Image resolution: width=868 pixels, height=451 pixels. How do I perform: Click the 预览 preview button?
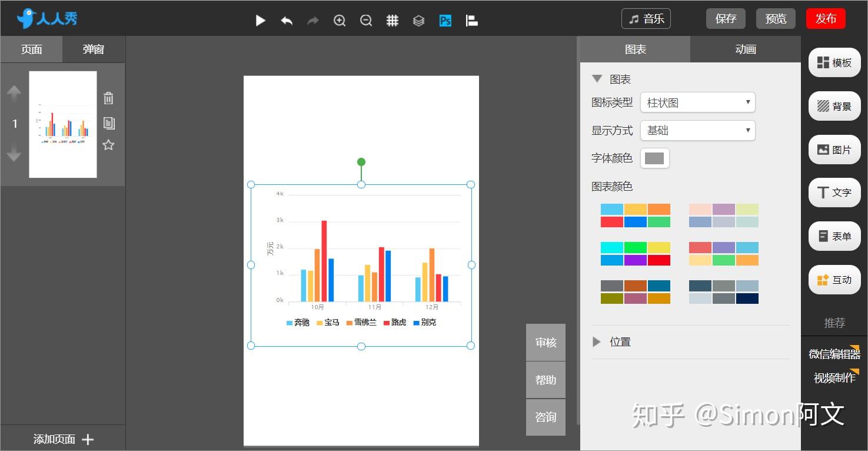776,19
